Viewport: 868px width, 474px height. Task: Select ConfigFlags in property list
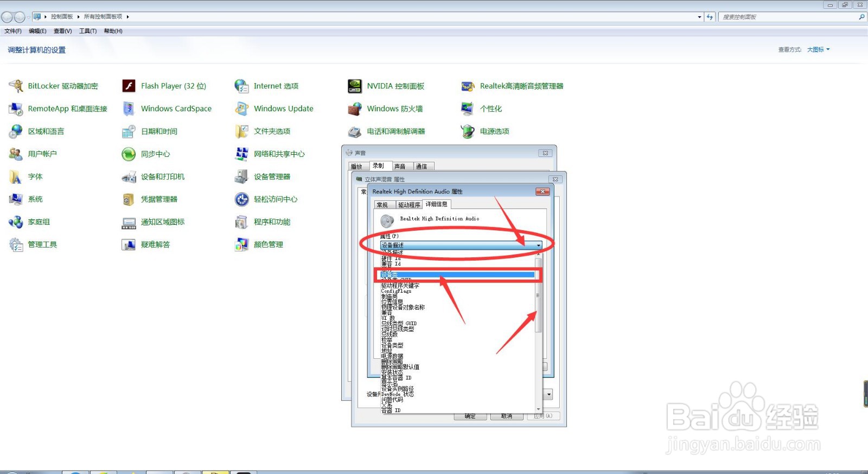click(396, 291)
